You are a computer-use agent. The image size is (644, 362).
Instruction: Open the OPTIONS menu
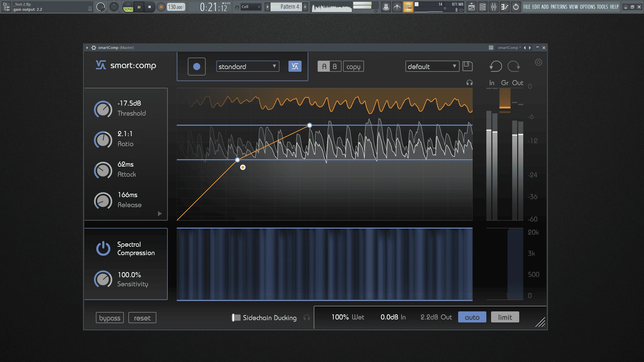coord(588,7)
